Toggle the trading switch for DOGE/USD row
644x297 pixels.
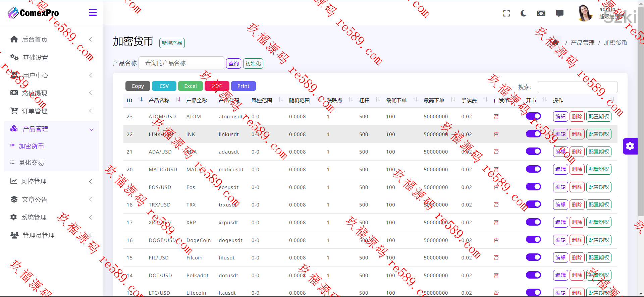pyautogui.click(x=533, y=240)
